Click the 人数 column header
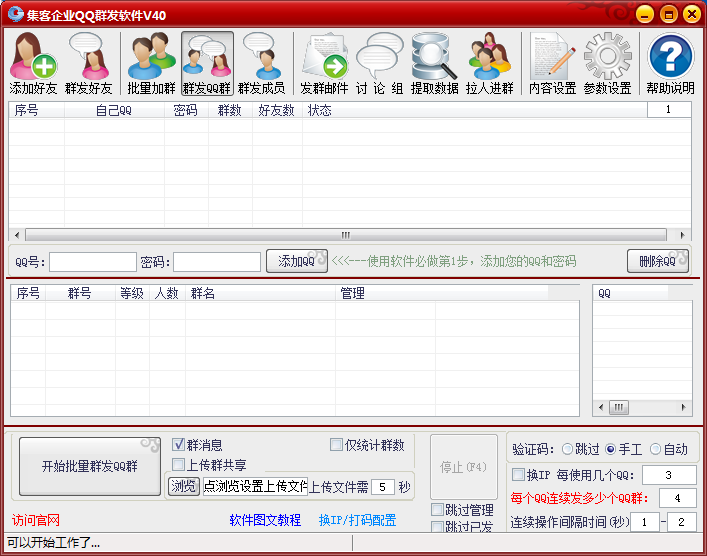The image size is (707, 556). pos(167,294)
